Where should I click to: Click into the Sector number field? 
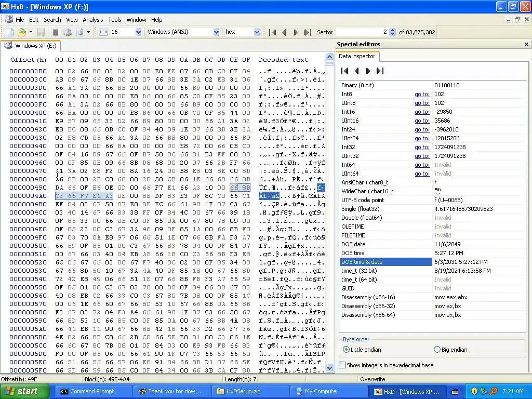tap(362, 32)
